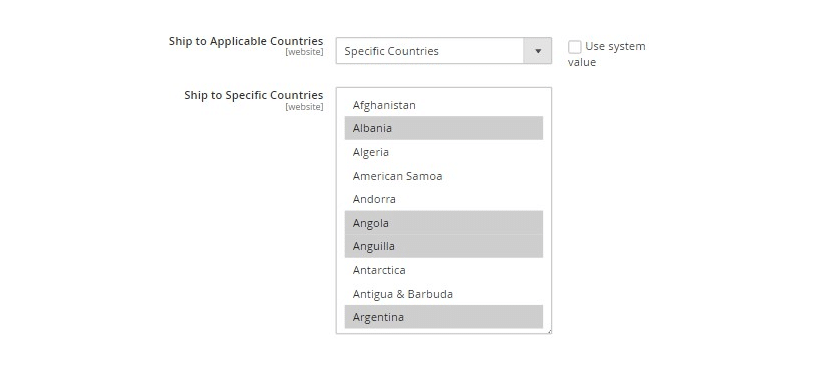The image size is (837, 366).
Task: Select Andorra in the country list
Action: (x=444, y=199)
